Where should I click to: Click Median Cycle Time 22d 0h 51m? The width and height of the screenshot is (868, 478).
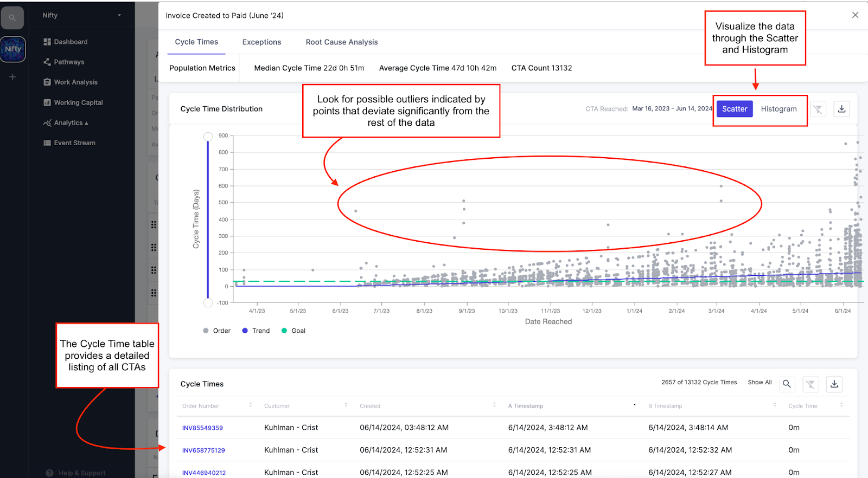309,68
